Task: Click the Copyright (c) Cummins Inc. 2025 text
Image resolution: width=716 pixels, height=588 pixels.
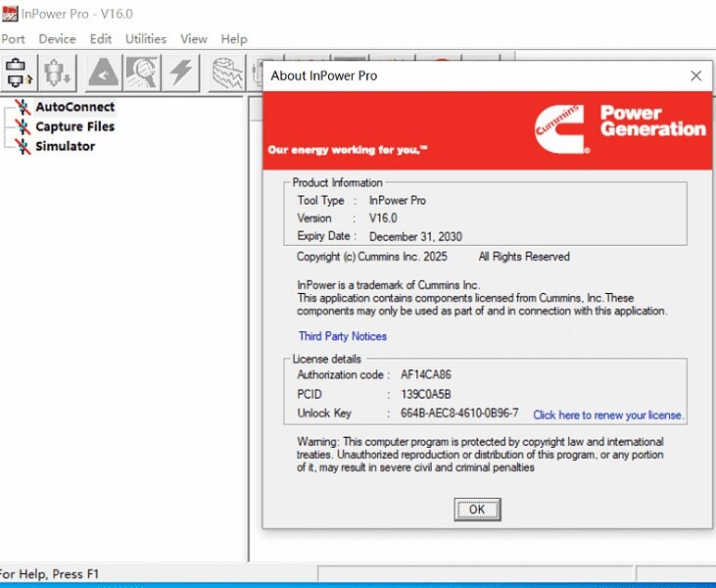Action: 371,257
